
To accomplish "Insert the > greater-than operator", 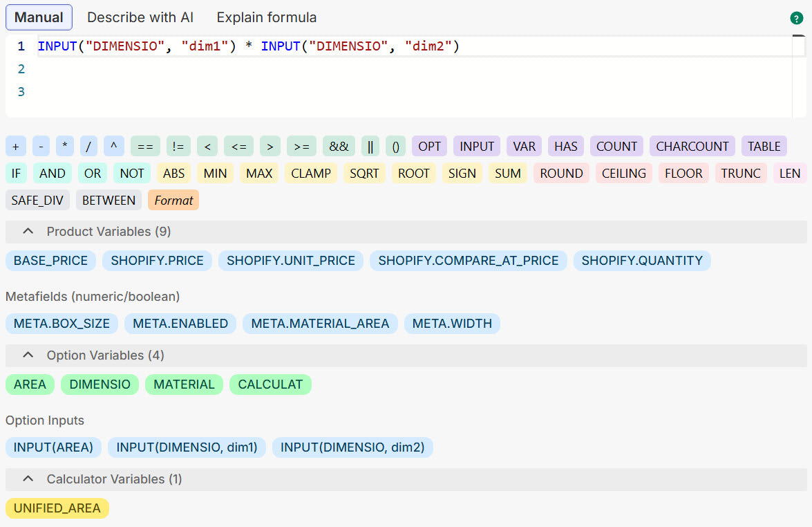I will tap(270, 147).
